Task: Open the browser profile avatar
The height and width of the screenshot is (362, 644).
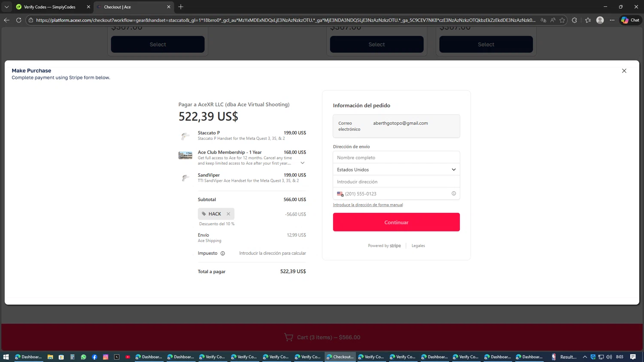Action: coord(600,20)
